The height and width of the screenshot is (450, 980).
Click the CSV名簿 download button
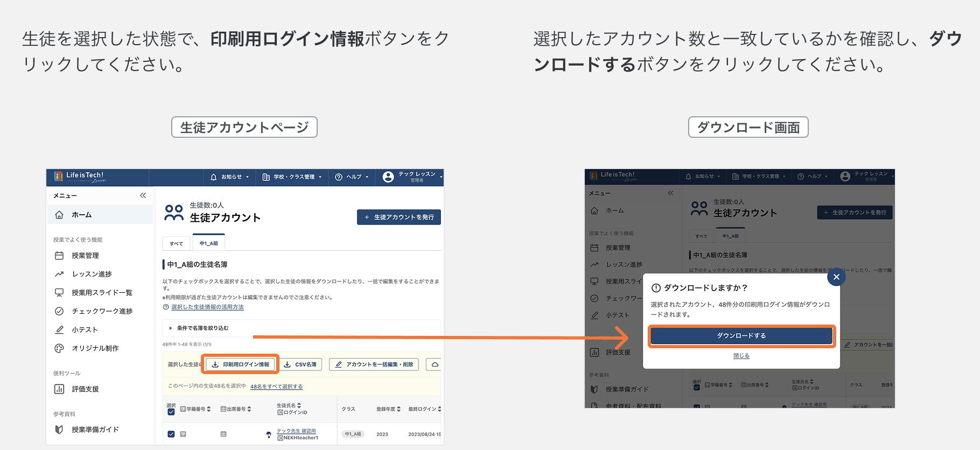(300, 364)
